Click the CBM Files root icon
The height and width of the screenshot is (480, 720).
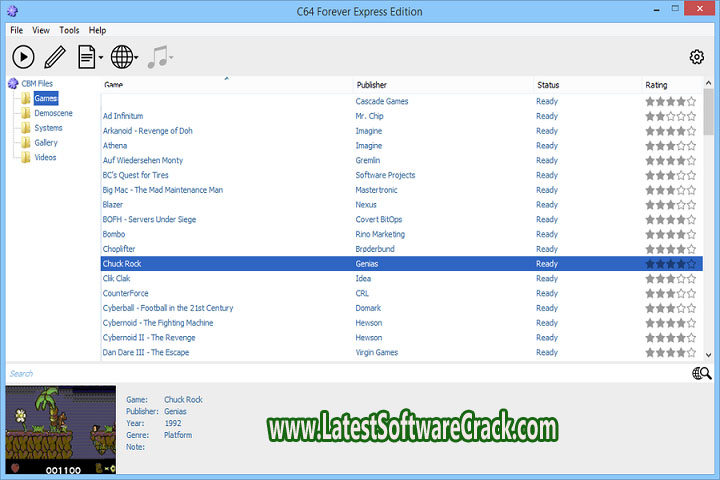pos(13,84)
